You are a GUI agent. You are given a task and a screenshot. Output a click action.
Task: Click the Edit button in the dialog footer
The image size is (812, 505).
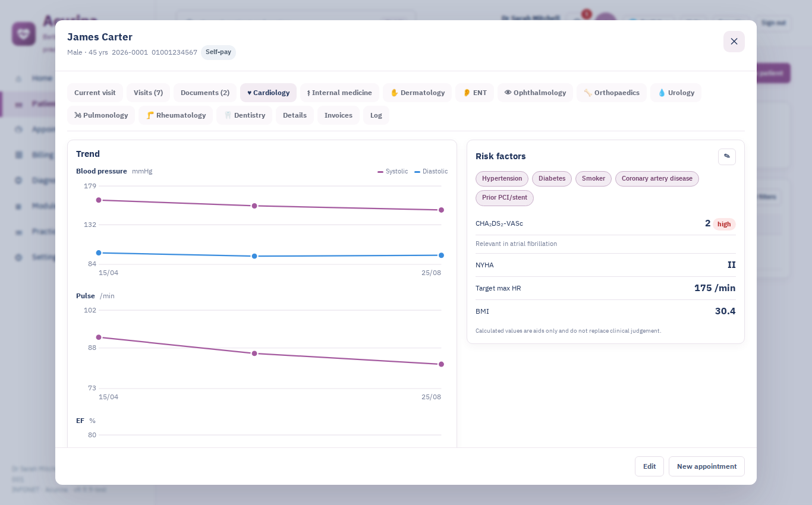649,466
